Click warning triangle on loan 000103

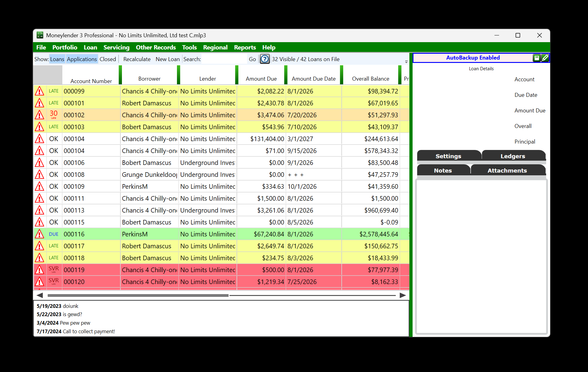click(x=39, y=127)
